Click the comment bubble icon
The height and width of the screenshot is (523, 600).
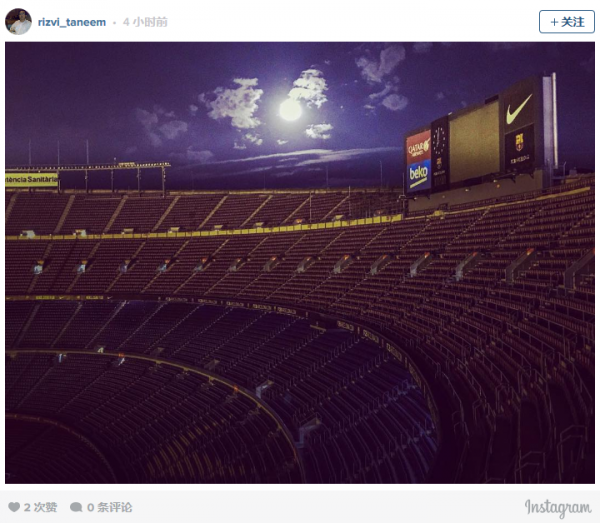point(77,507)
